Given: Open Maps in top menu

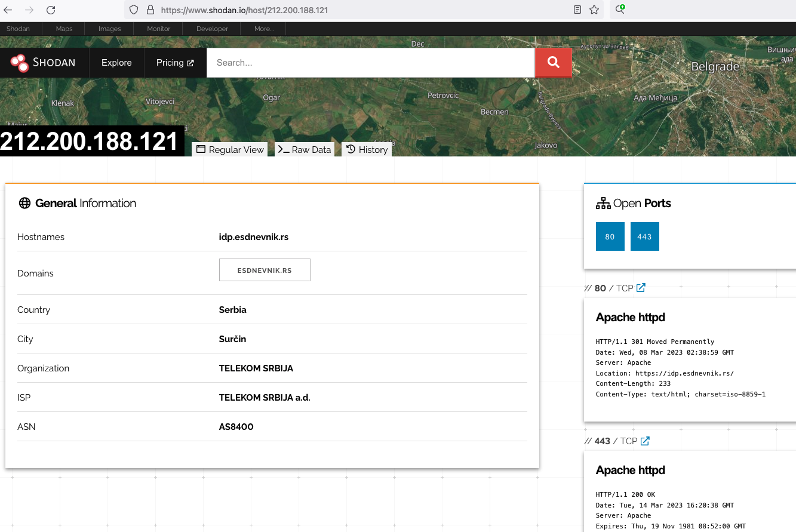Looking at the screenshot, I should (x=64, y=29).
